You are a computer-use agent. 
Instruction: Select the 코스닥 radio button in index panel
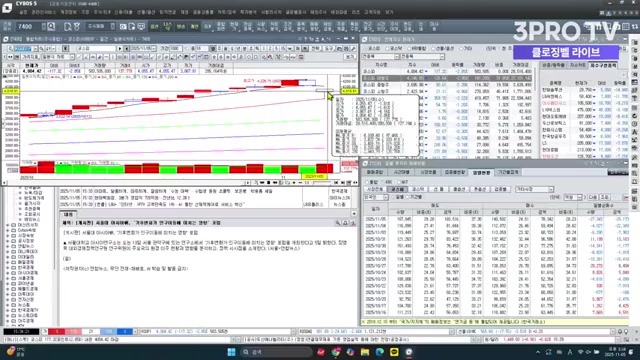coord(388,49)
